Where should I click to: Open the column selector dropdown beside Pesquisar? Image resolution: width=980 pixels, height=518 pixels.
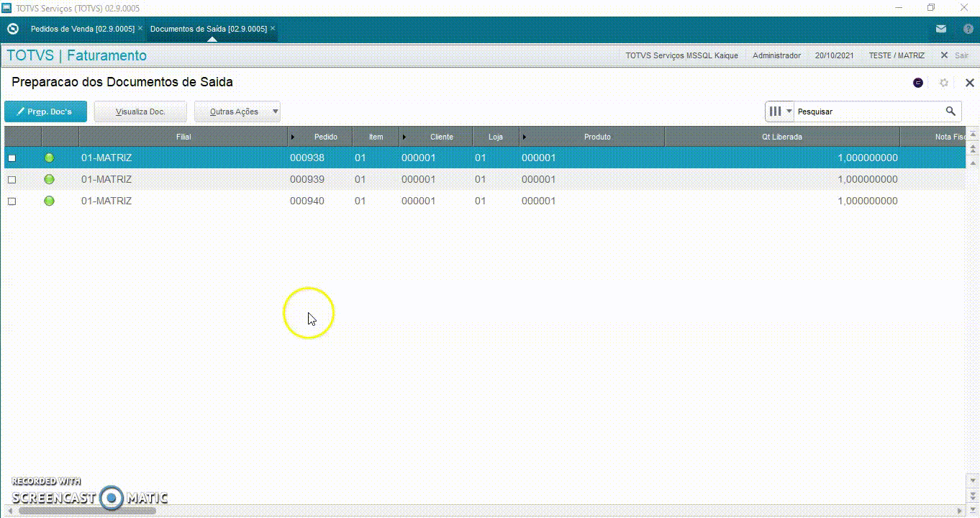[780, 112]
